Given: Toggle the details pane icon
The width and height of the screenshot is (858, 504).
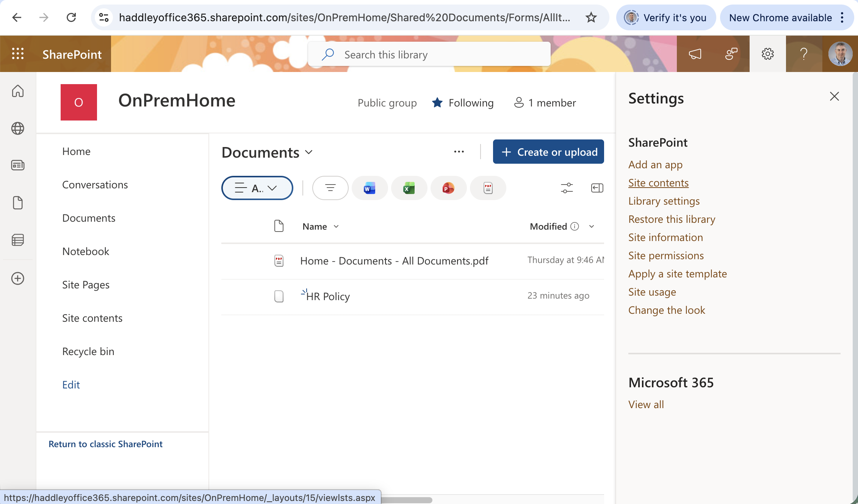Looking at the screenshot, I should (597, 188).
